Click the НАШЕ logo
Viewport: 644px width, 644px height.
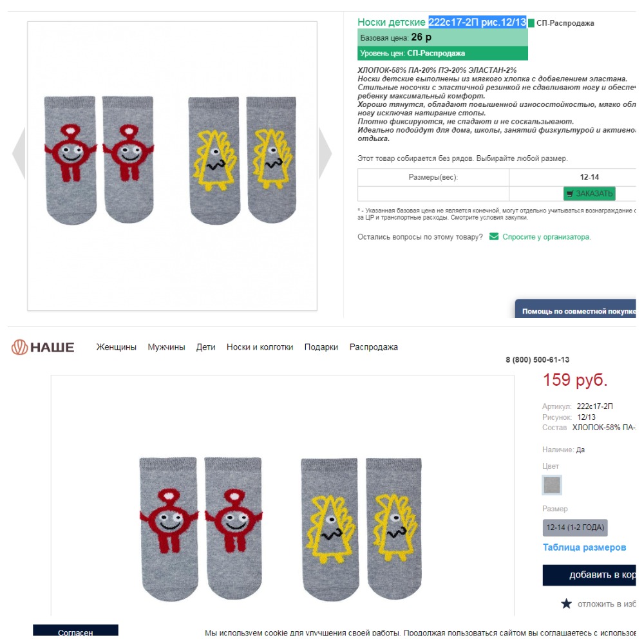[43, 348]
